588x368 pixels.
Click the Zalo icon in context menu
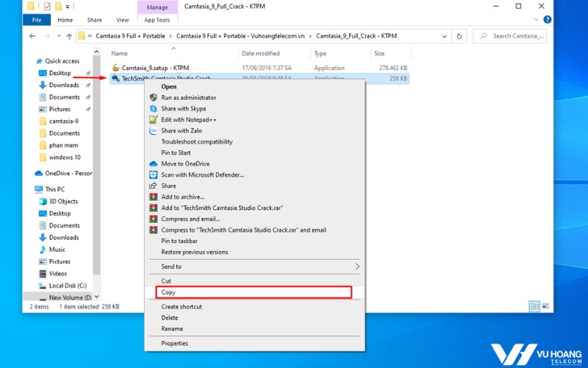154,131
